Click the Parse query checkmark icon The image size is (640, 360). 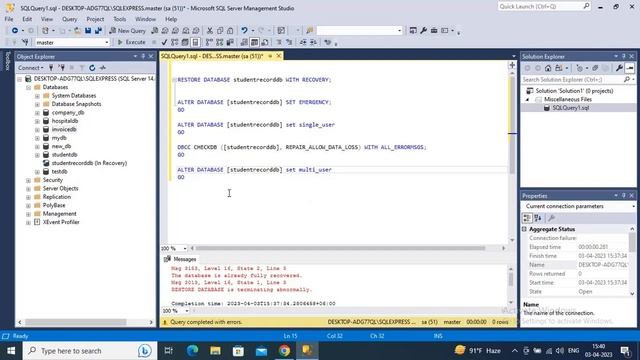click(164, 42)
